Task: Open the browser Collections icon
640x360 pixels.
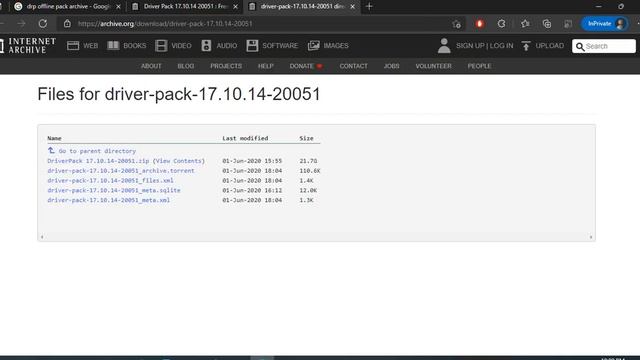Action: click(547, 24)
